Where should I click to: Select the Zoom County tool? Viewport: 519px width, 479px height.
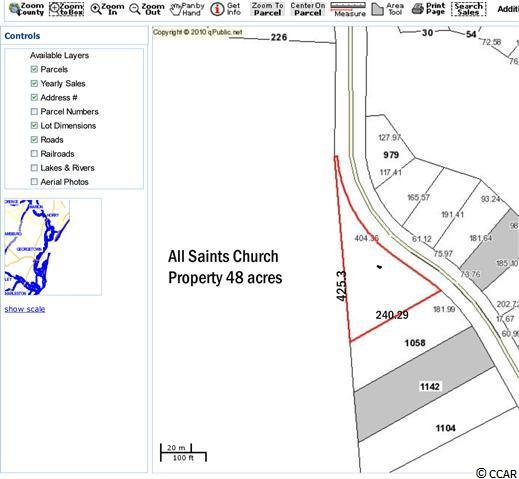point(27,9)
